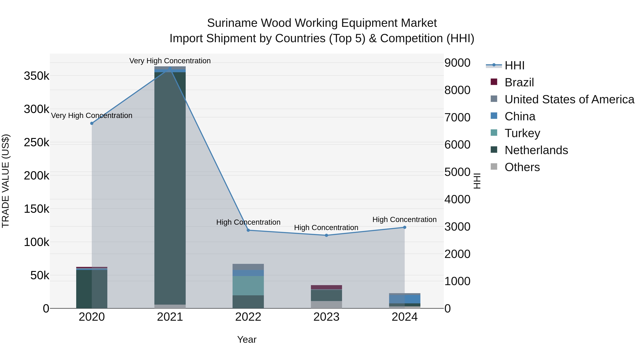
Task: Click the 'Year' x-axis title
Action: 247,339
